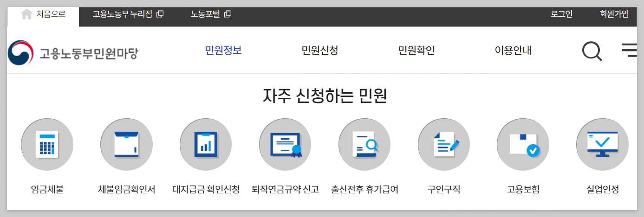Click the home icon next to 처음으로

click(x=26, y=13)
